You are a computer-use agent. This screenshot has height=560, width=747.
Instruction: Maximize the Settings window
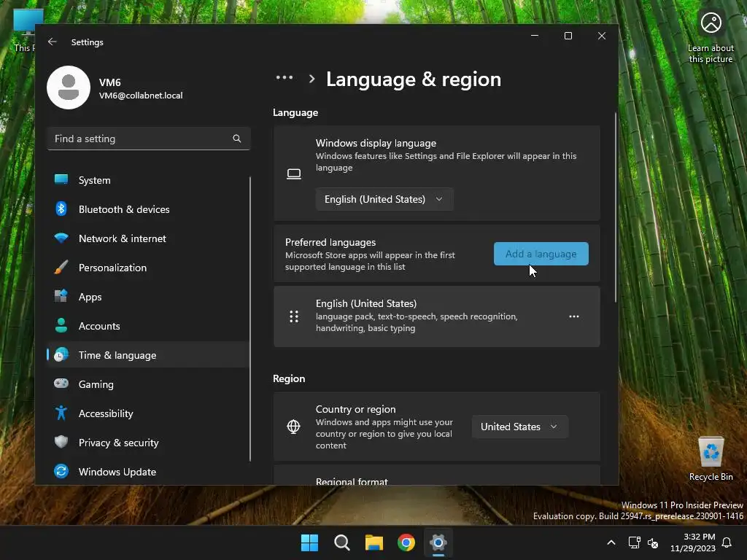tap(568, 36)
